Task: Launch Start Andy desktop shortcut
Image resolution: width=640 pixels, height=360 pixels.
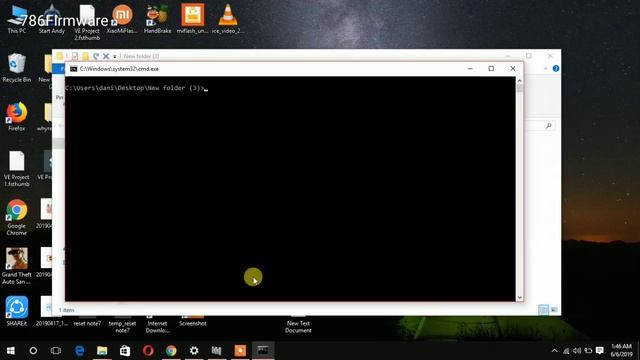Action: [52, 19]
